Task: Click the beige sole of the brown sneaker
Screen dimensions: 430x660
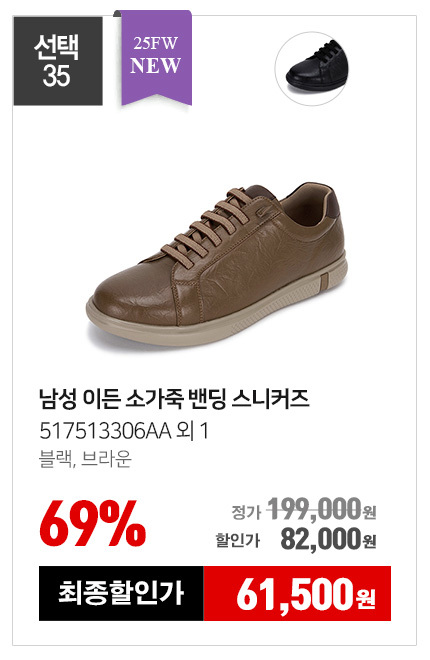Action: pyautogui.click(x=217, y=314)
